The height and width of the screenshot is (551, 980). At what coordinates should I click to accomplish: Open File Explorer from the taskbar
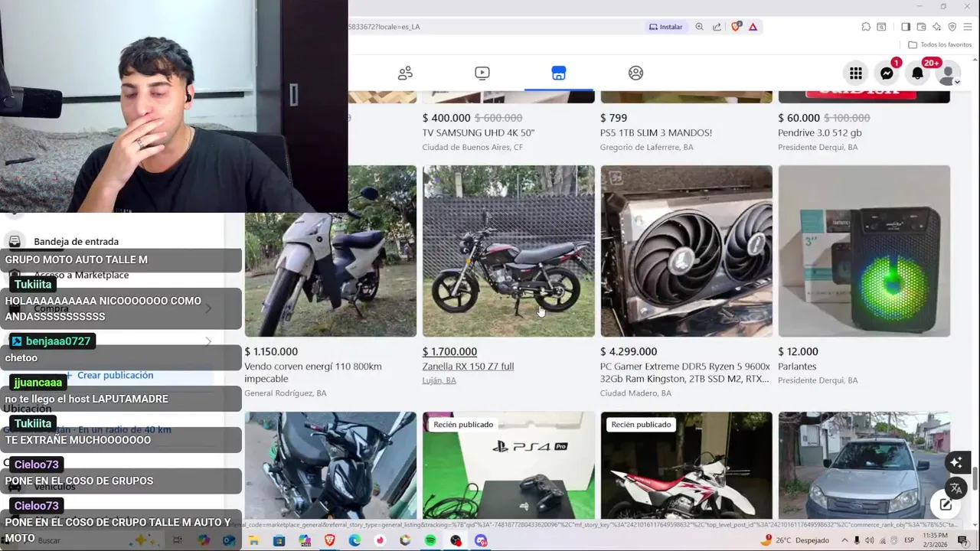[x=253, y=540]
